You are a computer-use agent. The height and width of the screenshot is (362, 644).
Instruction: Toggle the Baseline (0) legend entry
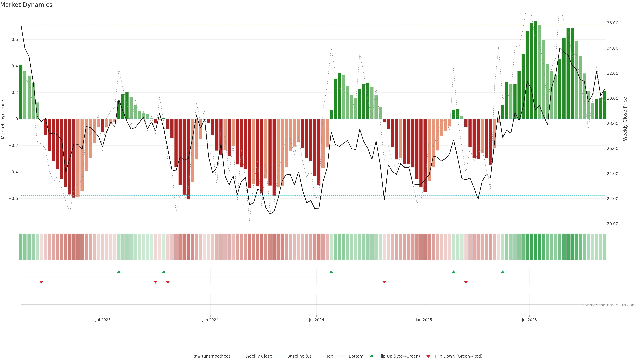pos(299,356)
